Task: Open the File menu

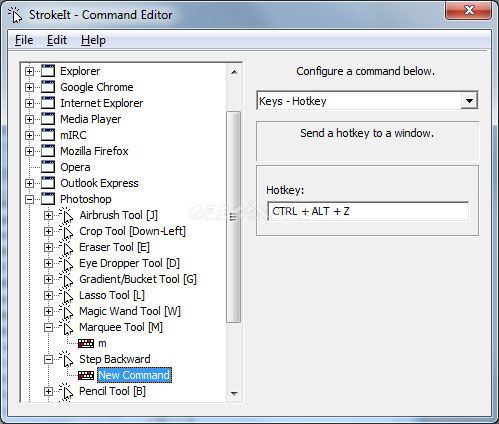Action: (24, 40)
